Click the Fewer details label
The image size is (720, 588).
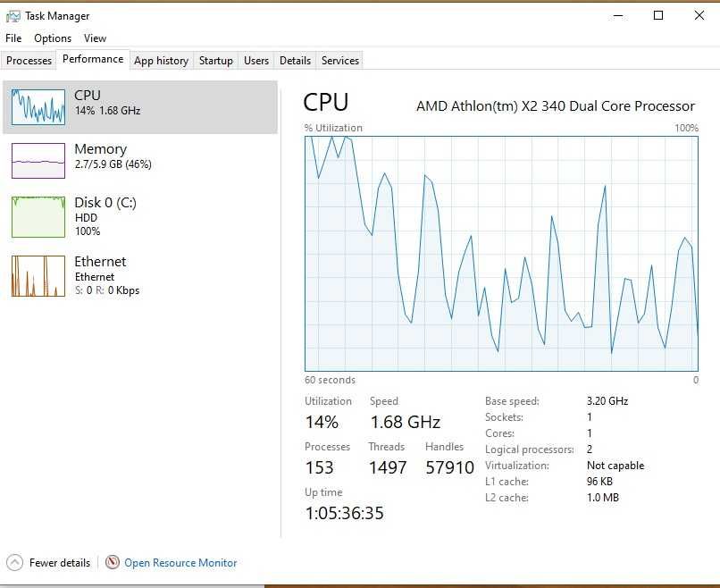pyautogui.click(x=60, y=563)
